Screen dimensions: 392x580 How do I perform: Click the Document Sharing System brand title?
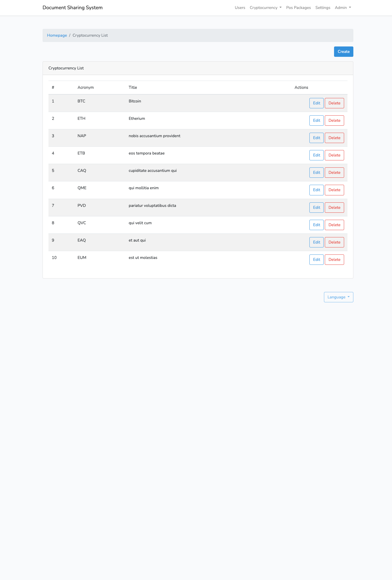click(73, 8)
